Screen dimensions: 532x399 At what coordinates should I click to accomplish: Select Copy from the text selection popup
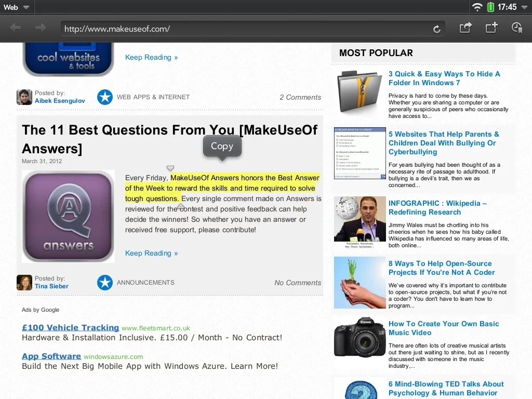tap(222, 147)
